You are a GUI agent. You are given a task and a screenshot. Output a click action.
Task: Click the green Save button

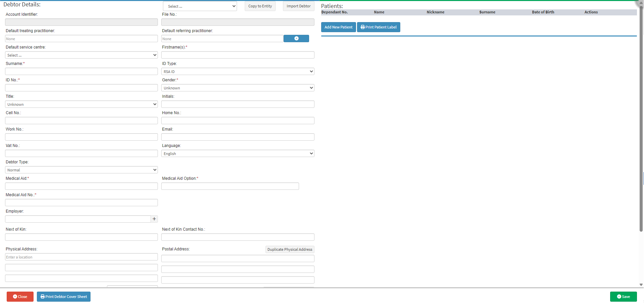point(624,297)
